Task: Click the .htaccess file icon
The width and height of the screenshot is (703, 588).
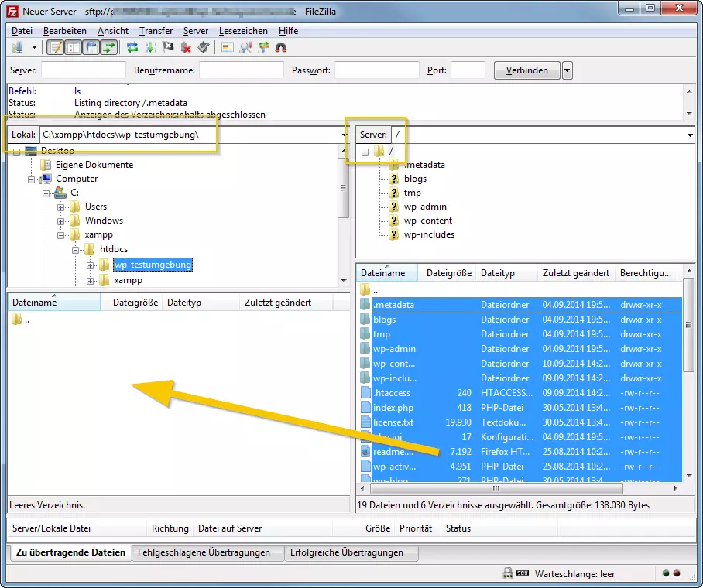Action: pyautogui.click(x=365, y=393)
